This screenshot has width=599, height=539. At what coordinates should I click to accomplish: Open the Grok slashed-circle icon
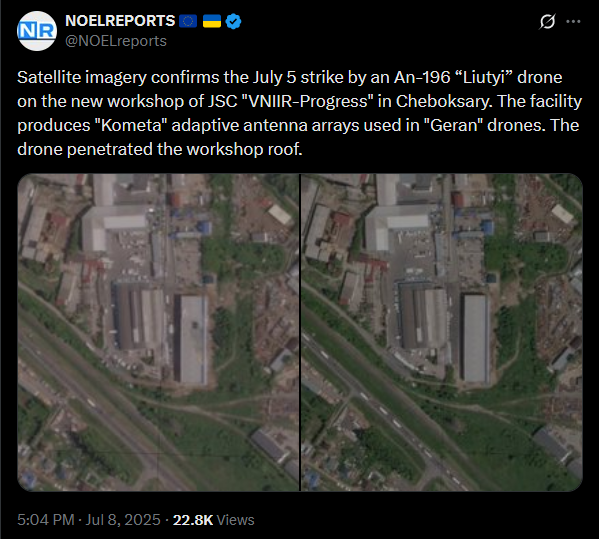(x=547, y=21)
